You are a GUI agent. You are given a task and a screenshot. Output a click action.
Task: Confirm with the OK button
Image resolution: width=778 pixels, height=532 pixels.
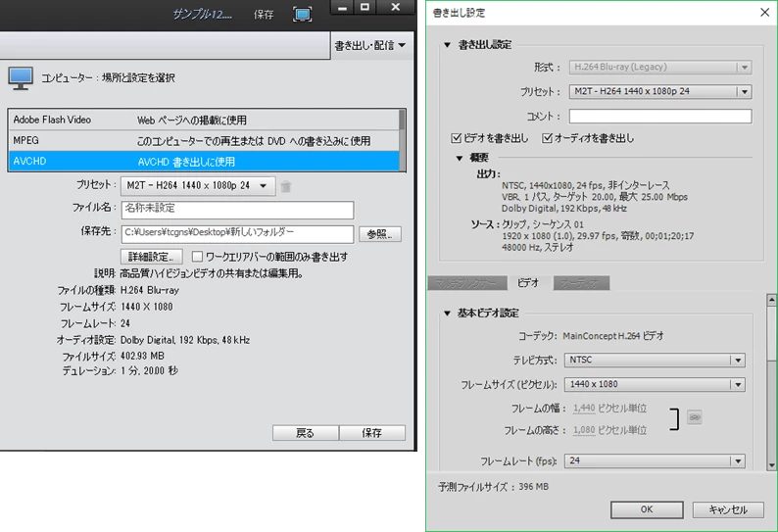[x=647, y=509]
